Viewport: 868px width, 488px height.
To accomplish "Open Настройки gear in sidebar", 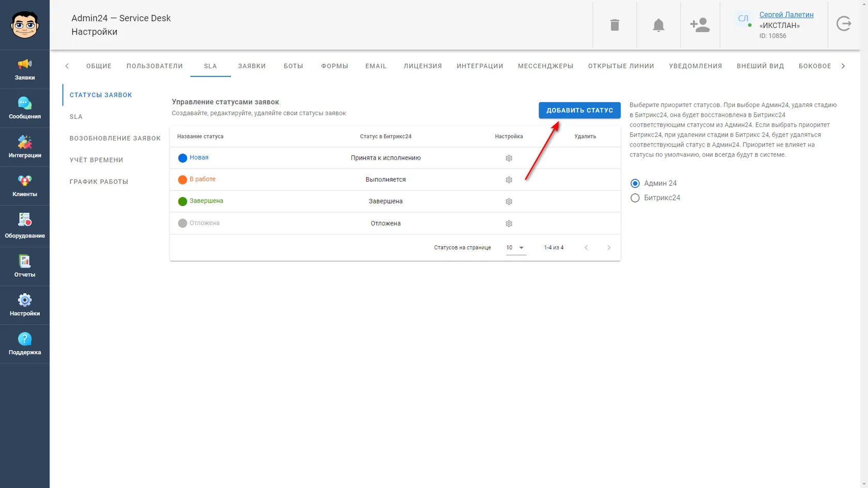I will pos(25,305).
